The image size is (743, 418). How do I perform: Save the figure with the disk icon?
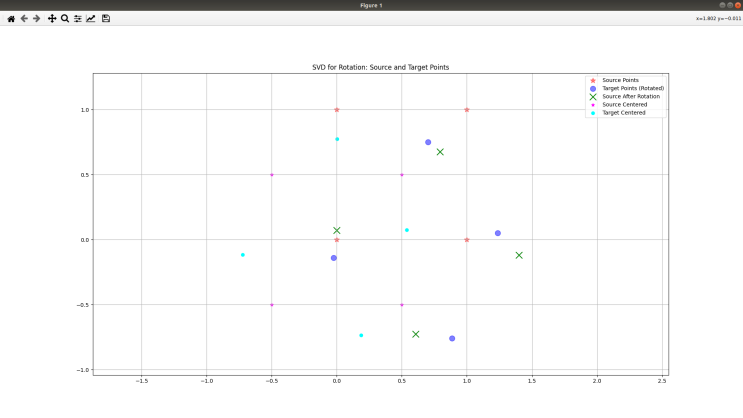coord(106,18)
